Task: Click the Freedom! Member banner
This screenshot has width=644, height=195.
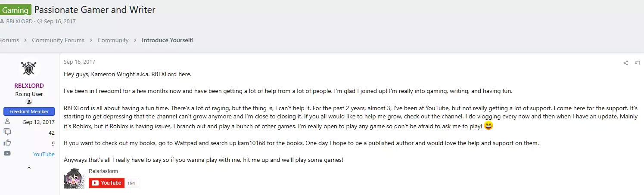Action: pos(29,111)
